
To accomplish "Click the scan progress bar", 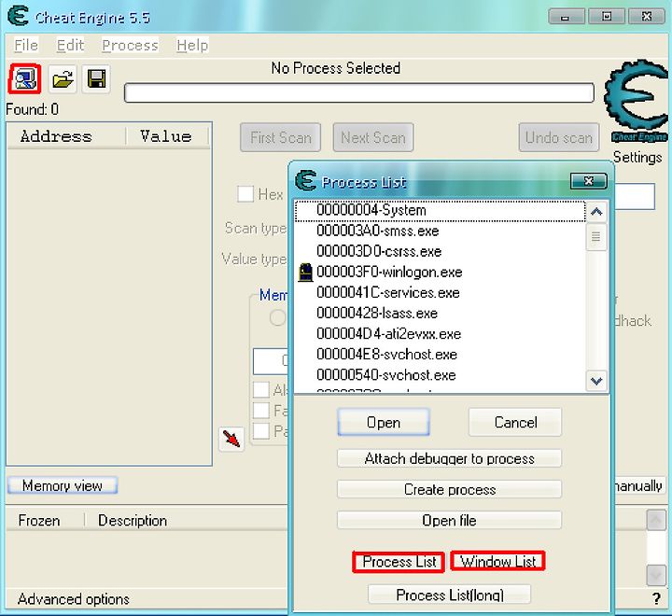I will point(359,93).
